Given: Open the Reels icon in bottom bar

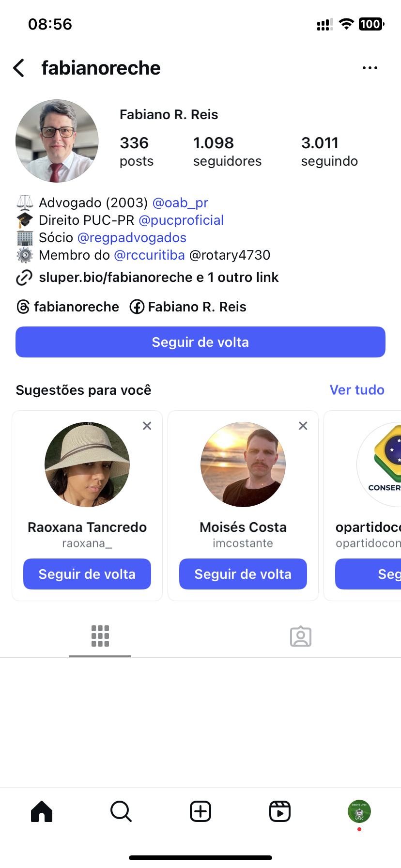Looking at the screenshot, I should (x=280, y=811).
